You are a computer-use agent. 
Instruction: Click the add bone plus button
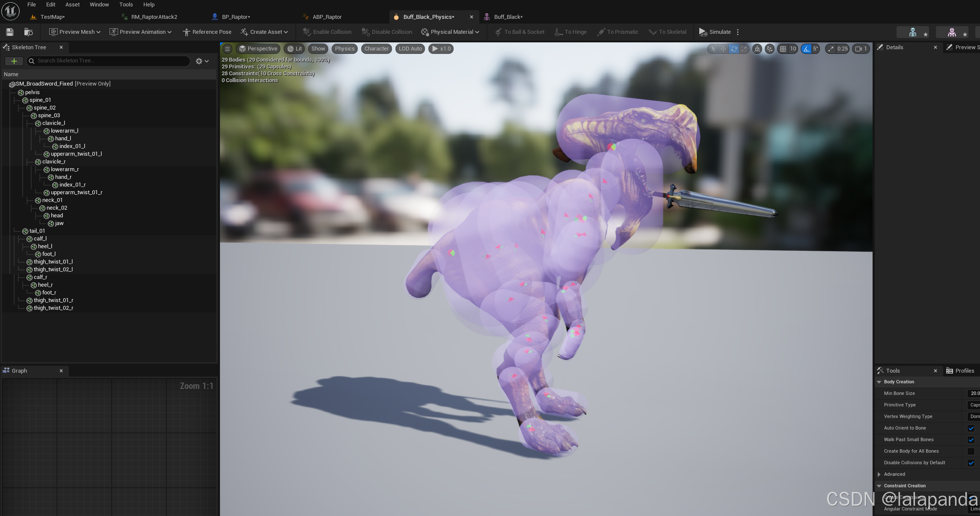[14, 61]
